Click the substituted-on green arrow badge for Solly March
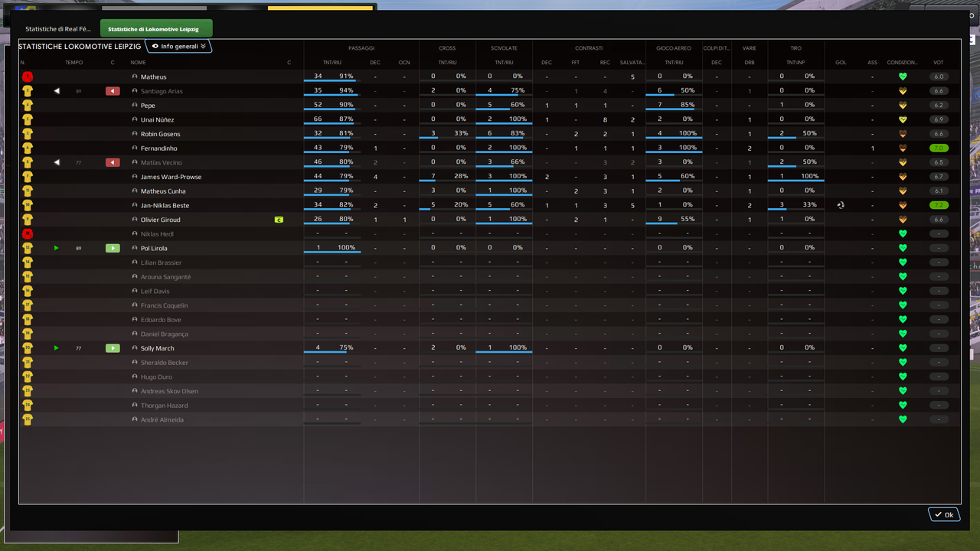980x551 pixels. (x=113, y=348)
